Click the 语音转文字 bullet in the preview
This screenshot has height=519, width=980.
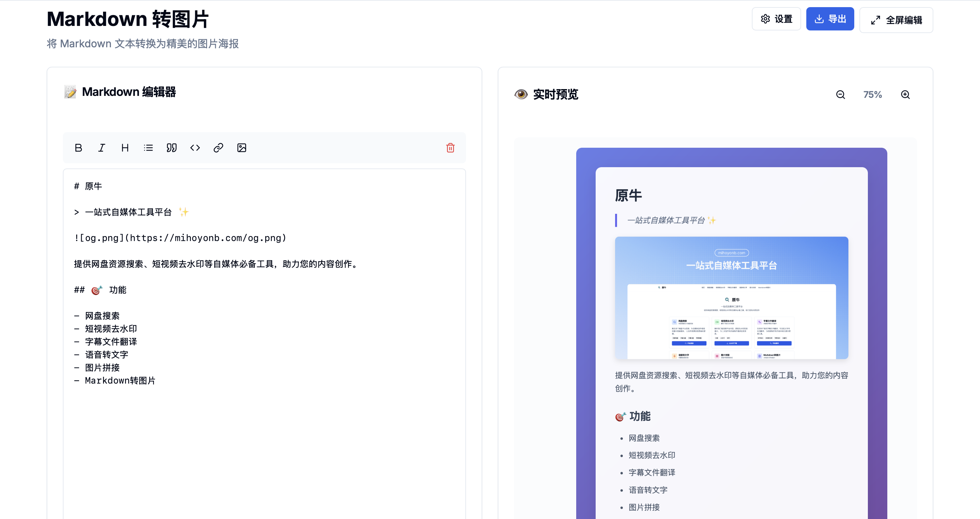coord(648,490)
